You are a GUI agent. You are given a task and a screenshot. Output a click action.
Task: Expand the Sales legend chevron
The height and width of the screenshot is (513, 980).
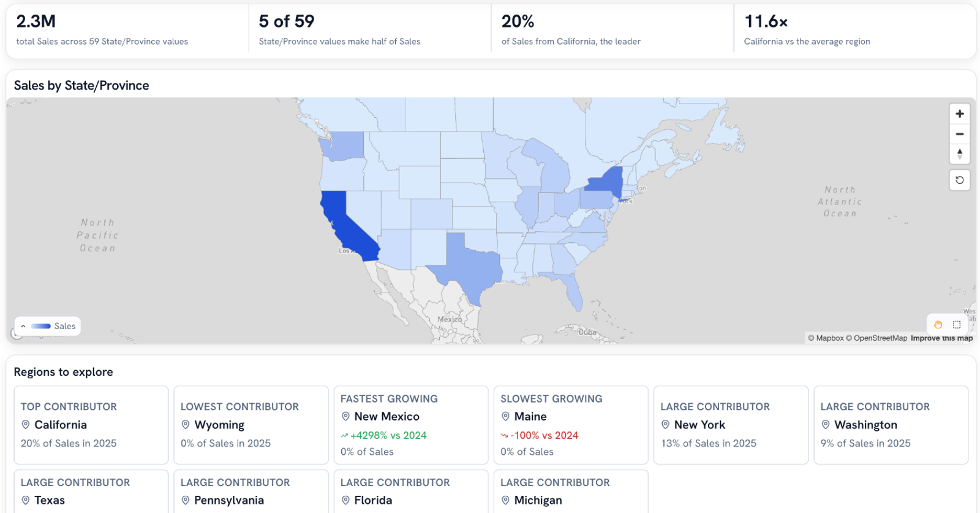click(x=23, y=327)
